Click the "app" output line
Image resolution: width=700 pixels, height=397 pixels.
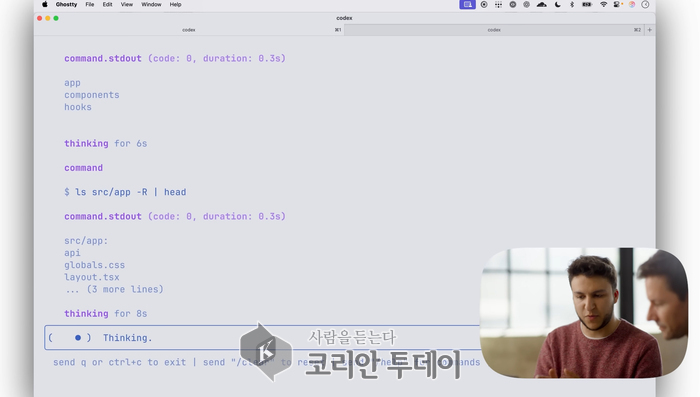[72, 83]
